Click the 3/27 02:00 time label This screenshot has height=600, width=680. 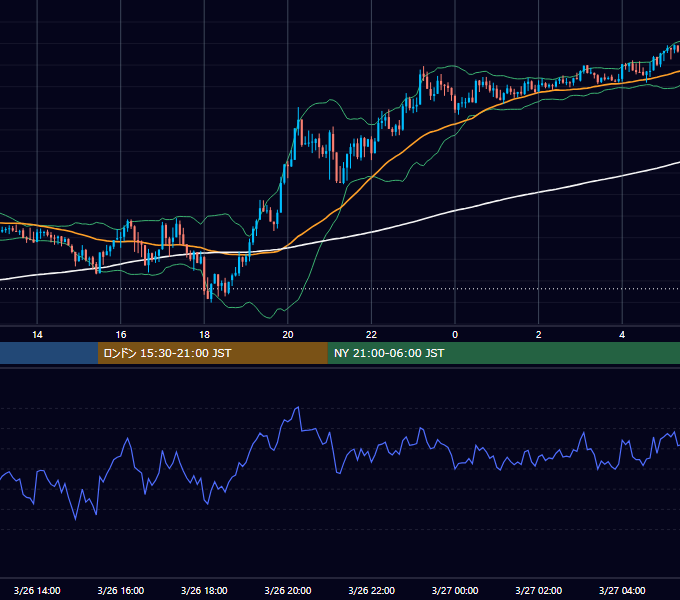click(x=539, y=590)
